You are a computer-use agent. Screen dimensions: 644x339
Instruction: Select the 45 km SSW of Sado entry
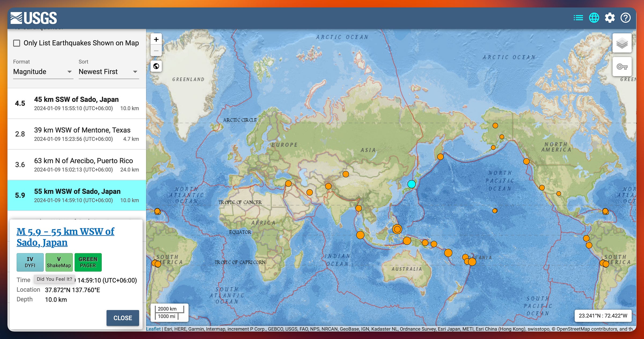[x=77, y=103]
